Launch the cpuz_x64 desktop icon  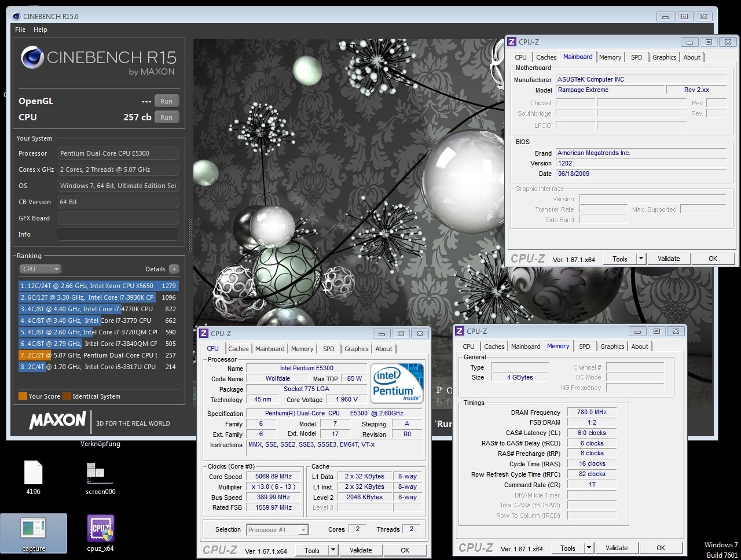[100, 534]
